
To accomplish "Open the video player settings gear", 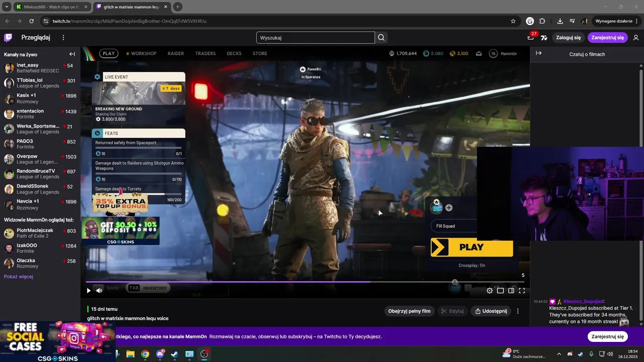I will click(490, 291).
